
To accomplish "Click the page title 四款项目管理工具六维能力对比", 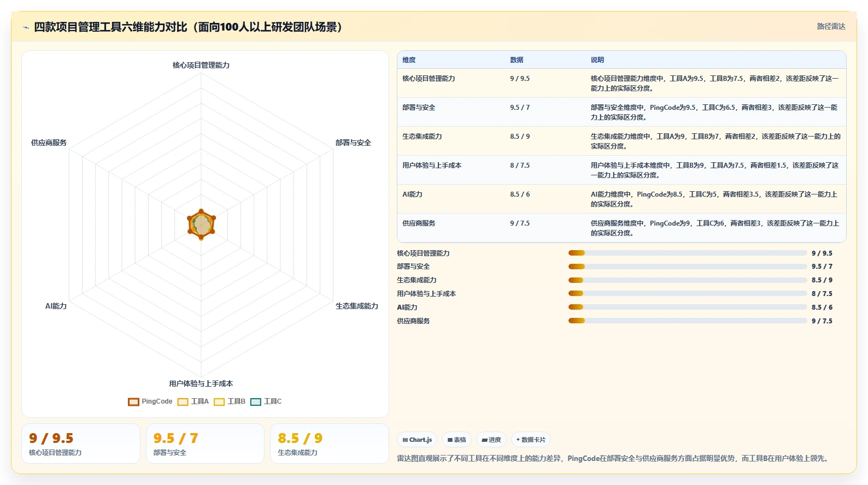I will coord(188,27).
